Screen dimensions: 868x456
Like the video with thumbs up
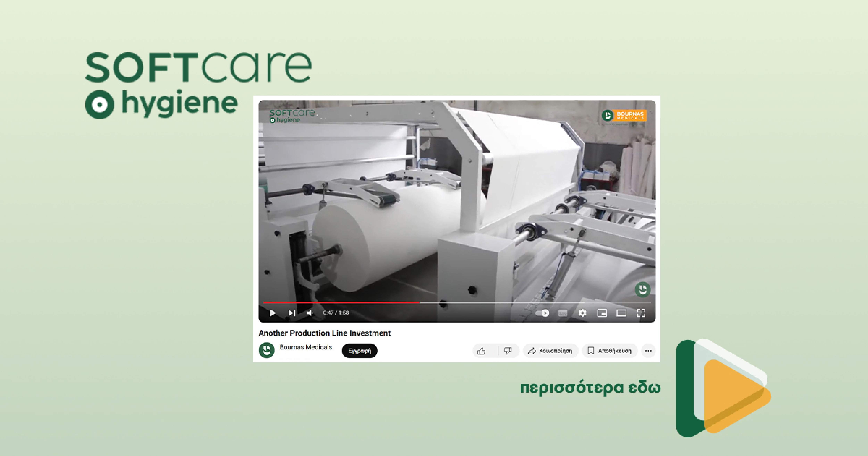click(482, 351)
